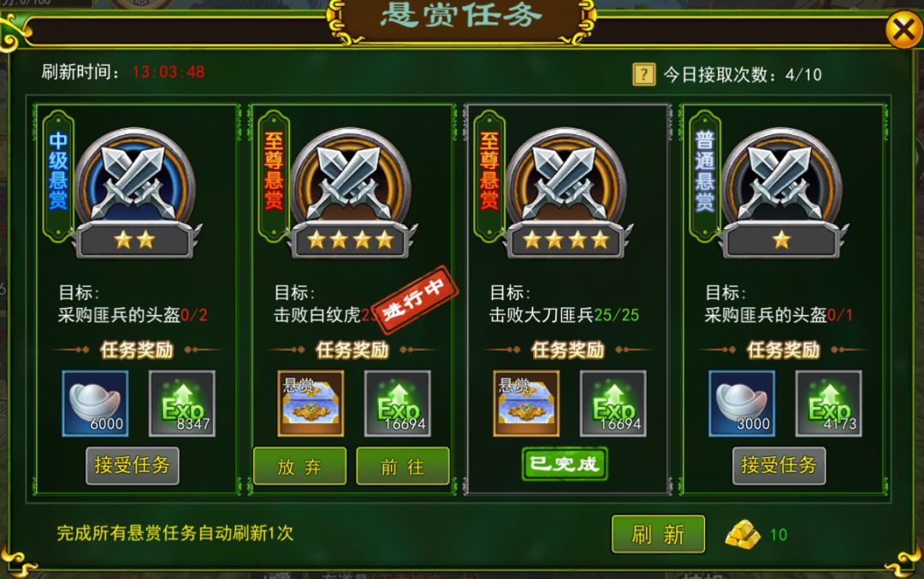The width and height of the screenshot is (924, 579).
Task: Click the bounty chest in the in-progress quest
Action: [311, 404]
